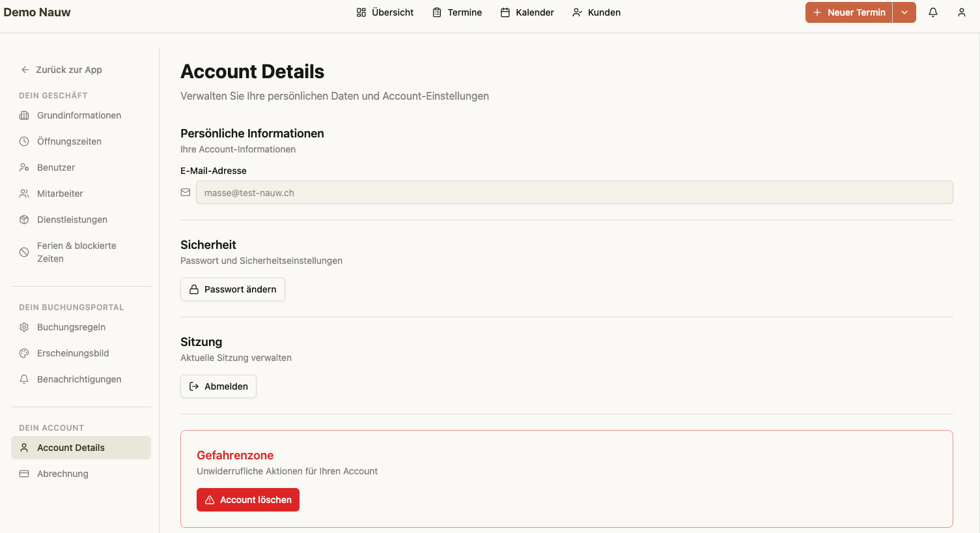Screen dimensions: 980x533
Task: Click the Abrechnung credit card icon
Action: tap(24, 474)
